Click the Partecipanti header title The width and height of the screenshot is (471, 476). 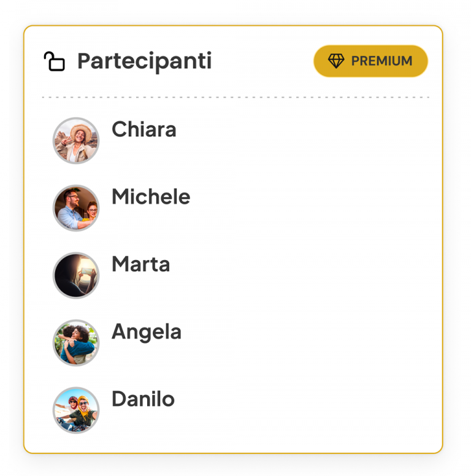click(x=144, y=61)
